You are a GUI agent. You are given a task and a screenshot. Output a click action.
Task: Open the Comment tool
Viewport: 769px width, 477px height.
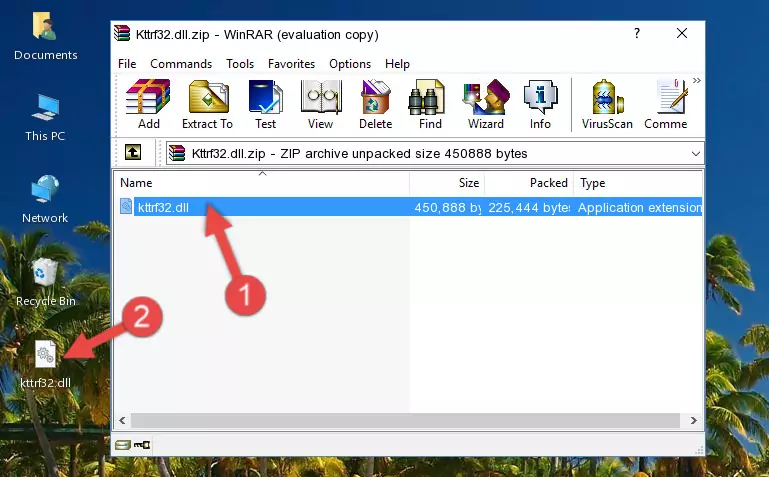tap(666, 104)
